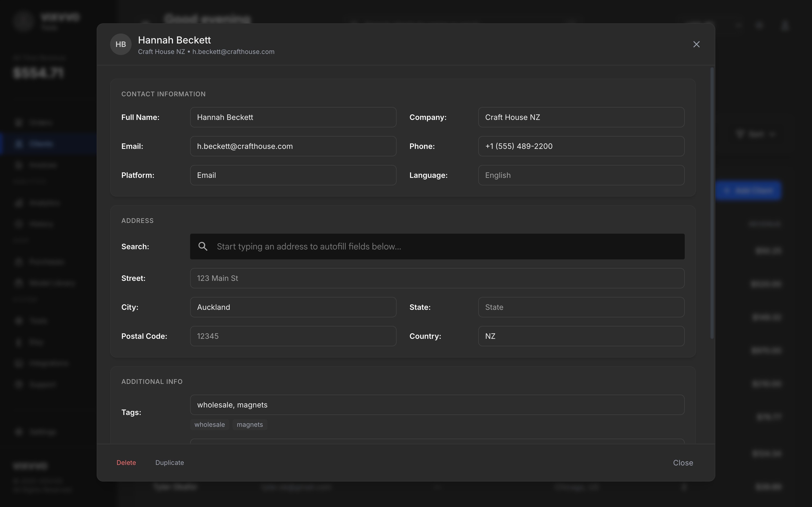Click the Phone number field
812x507 pixels.
coord(581,146)
